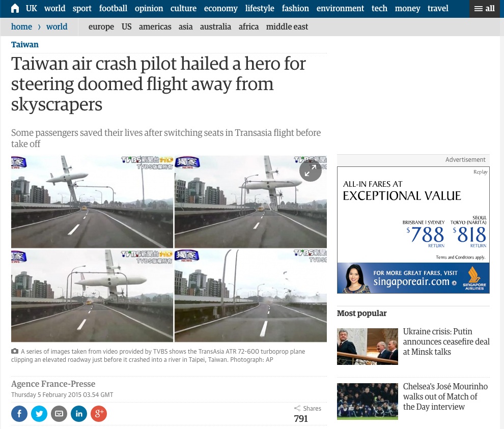Go to the asia subsection
The width and height of the screenshot is (504, 429).
tap(185, 26)
